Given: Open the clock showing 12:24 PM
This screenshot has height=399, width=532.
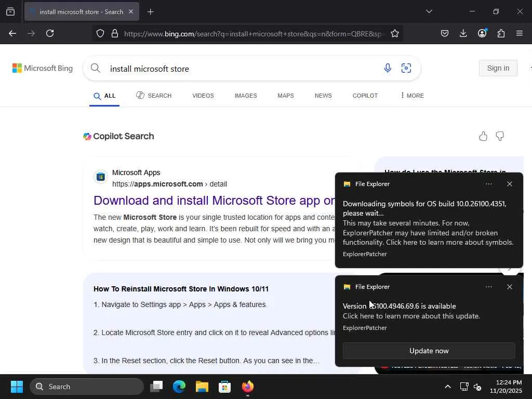Looking at the screenshot, I should click(x=506, y=387).
